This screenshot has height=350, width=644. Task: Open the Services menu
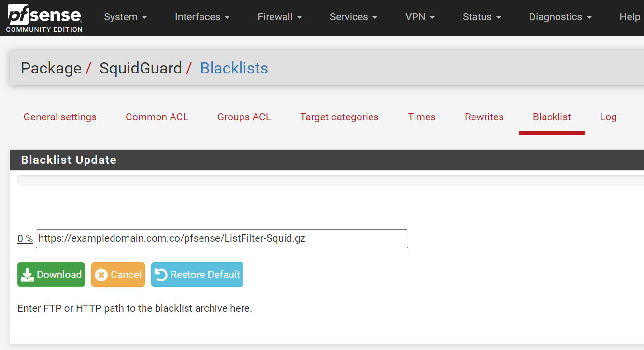tap(353, 17)
